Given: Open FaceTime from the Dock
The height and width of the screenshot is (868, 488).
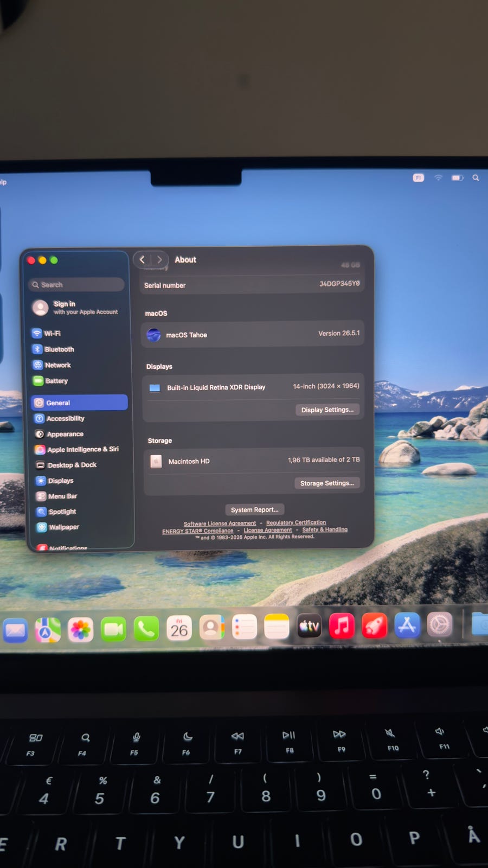Looking at the screenshot, I should click(x=113, y=629).
